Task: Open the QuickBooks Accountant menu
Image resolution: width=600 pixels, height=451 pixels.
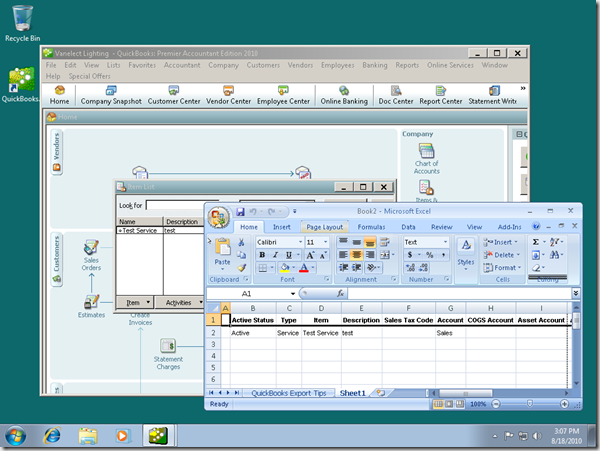Action: (182, 65)
